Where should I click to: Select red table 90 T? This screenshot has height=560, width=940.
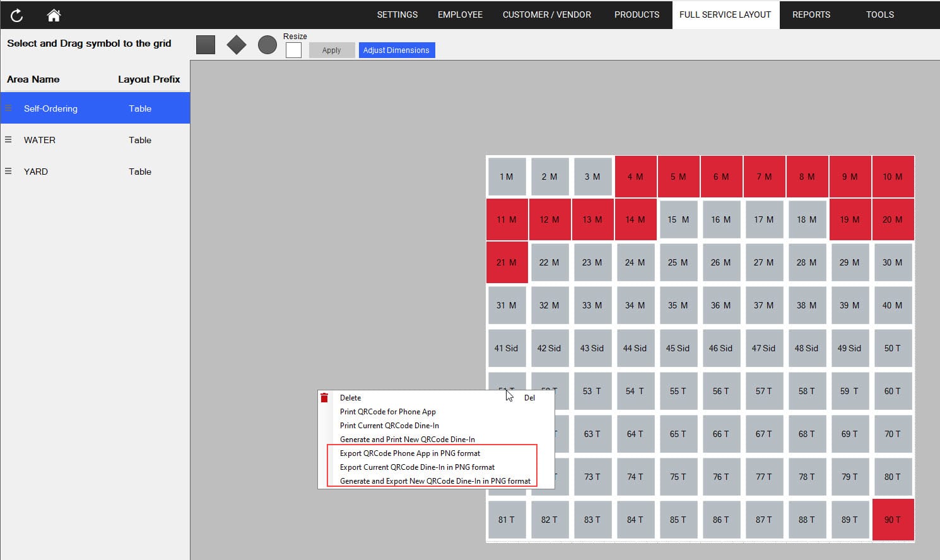click(x=893, y=520)
